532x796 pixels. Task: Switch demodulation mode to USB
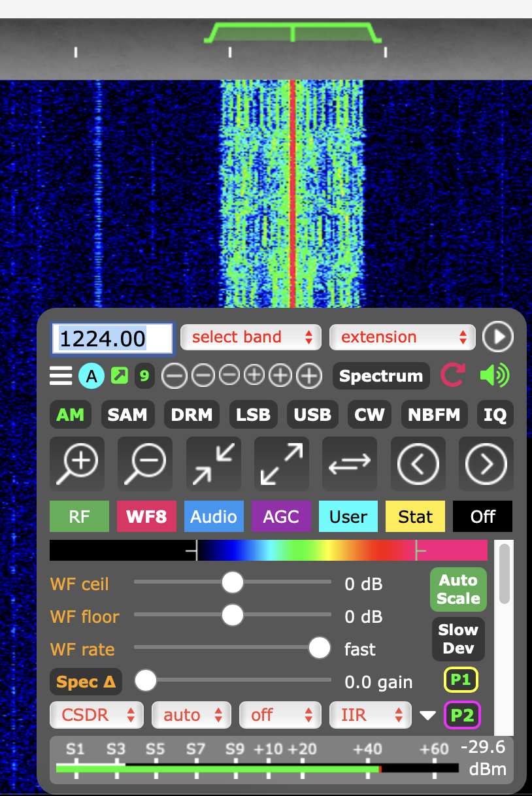point(312,415)
